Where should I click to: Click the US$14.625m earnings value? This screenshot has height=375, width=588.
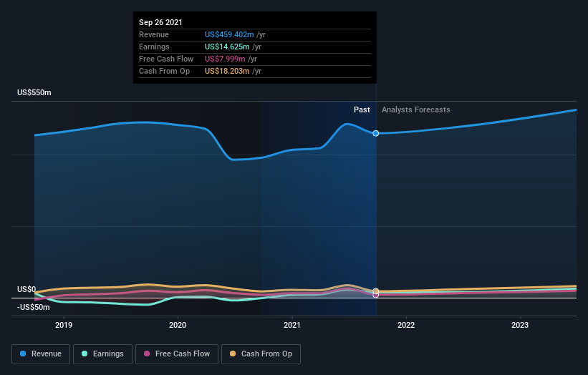point(227,47)
